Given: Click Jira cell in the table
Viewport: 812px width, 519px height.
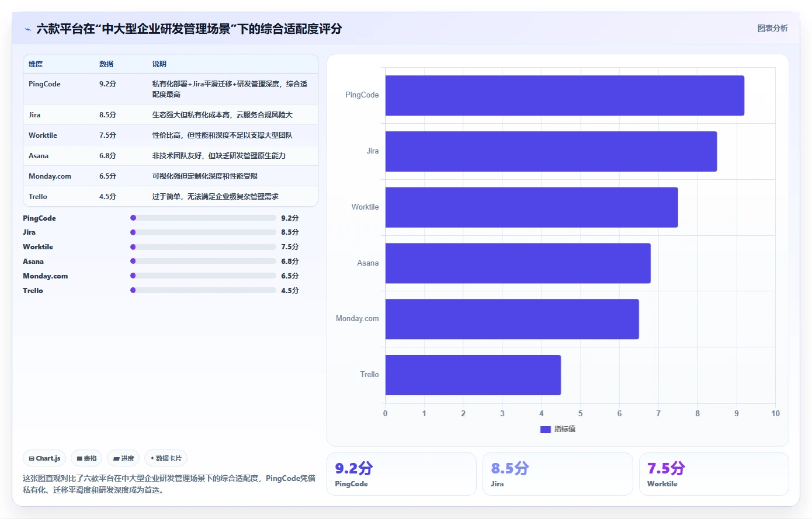Looking at the screenshot, I should 34,115.
